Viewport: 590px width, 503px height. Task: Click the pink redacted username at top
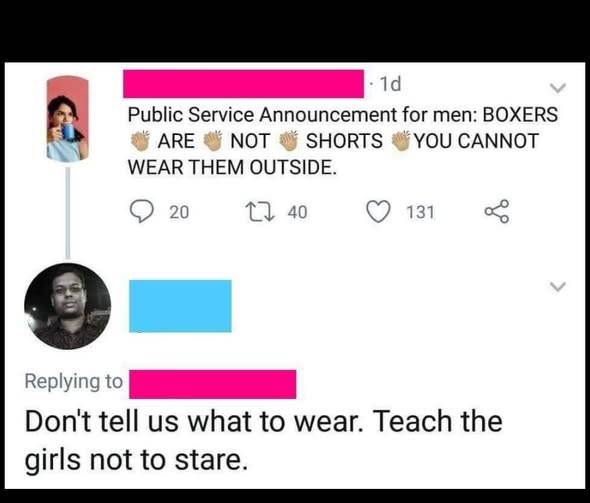(243, 84)
